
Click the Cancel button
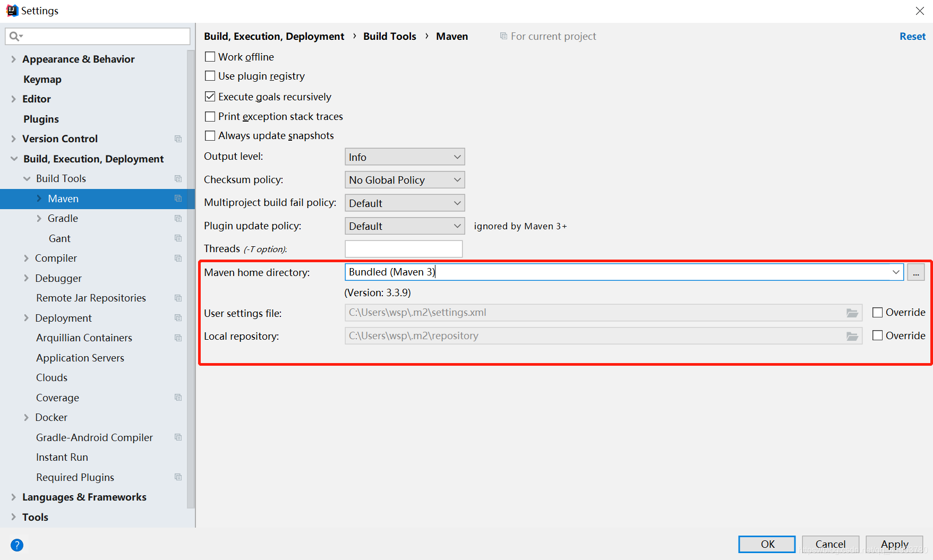[x=831, y=544]
